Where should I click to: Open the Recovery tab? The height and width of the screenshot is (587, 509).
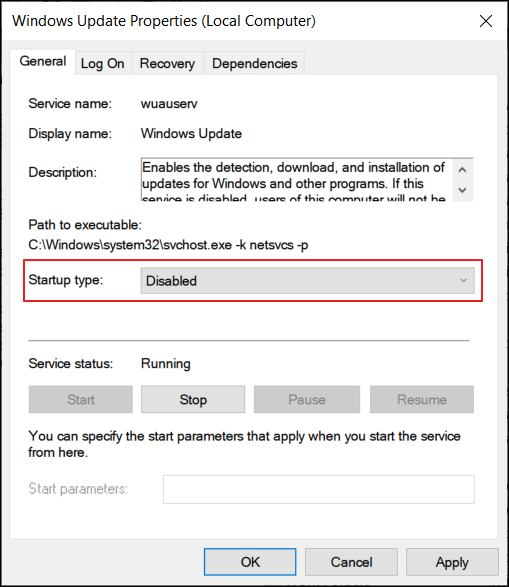tap(167, 64)
